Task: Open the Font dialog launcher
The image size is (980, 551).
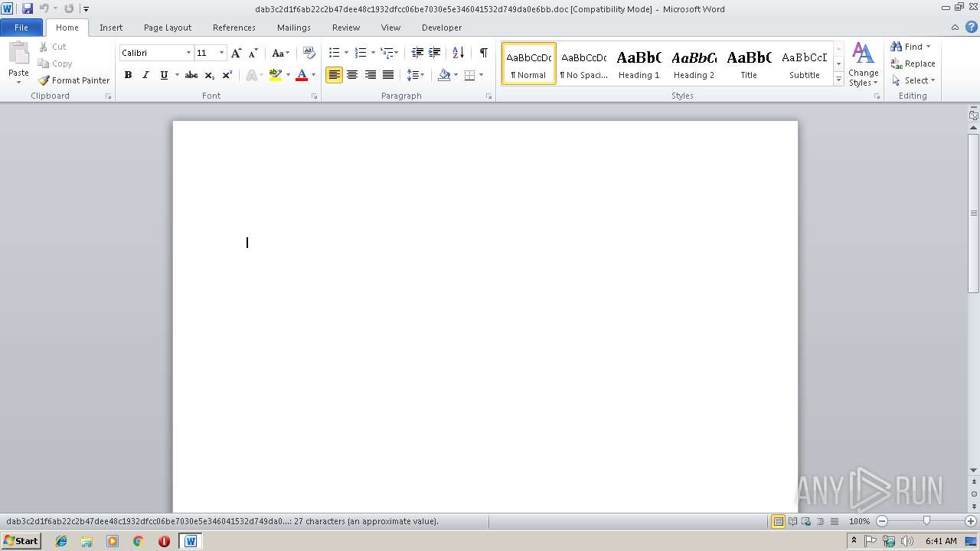Action: pyautogui.click(x=315, y=96)
